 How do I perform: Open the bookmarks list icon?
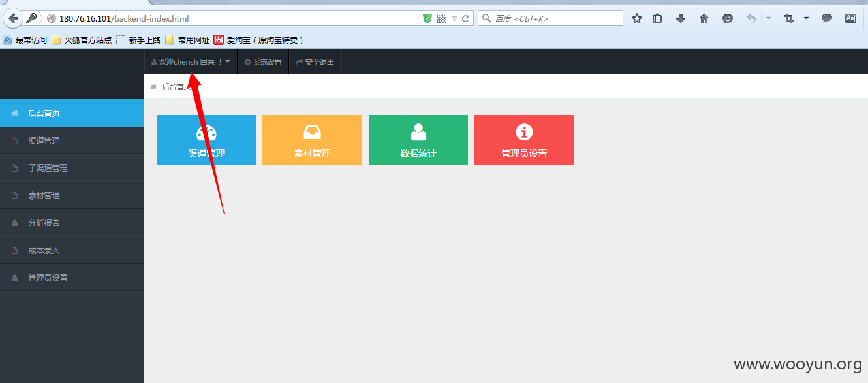click(x=657, y=18)
